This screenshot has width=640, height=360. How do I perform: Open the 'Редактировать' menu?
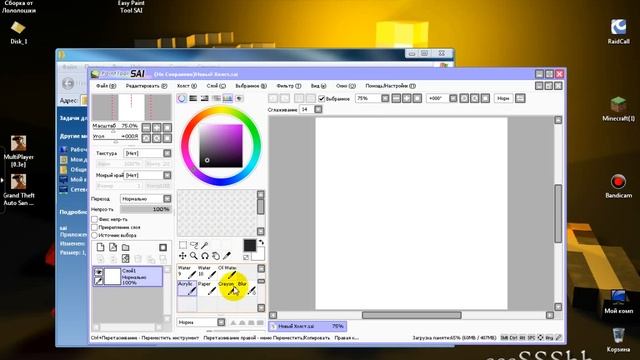pyautogui.click(x=146, y=86)
